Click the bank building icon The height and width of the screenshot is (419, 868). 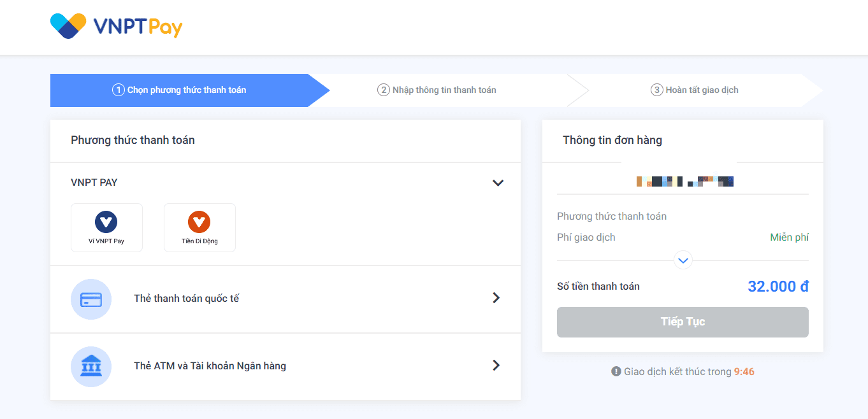(91, 367)
